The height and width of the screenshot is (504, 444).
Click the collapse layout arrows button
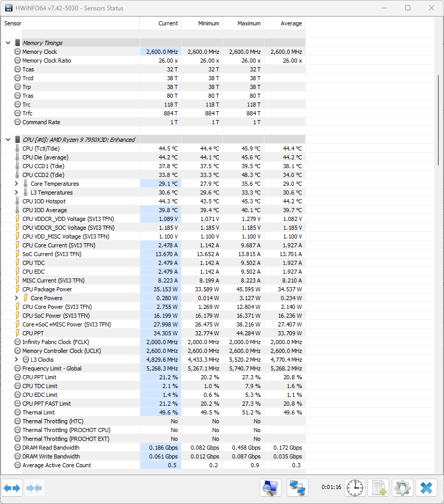tap(34, 488)
